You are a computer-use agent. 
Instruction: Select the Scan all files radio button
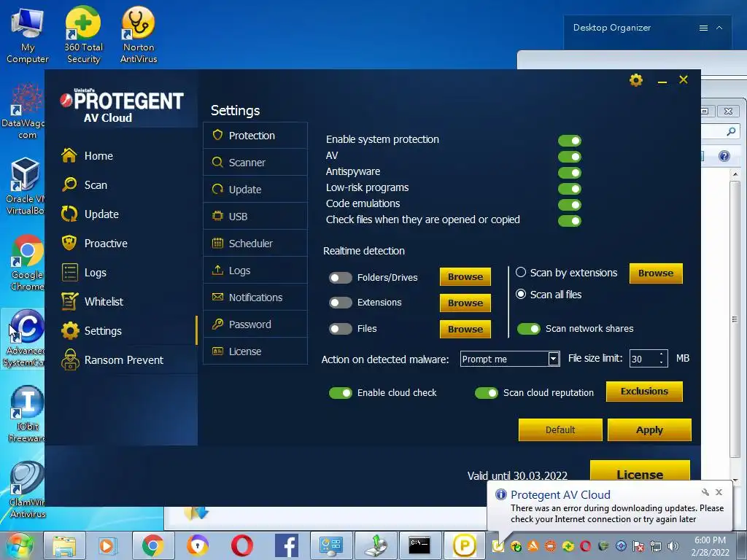(x=521, y=295)
